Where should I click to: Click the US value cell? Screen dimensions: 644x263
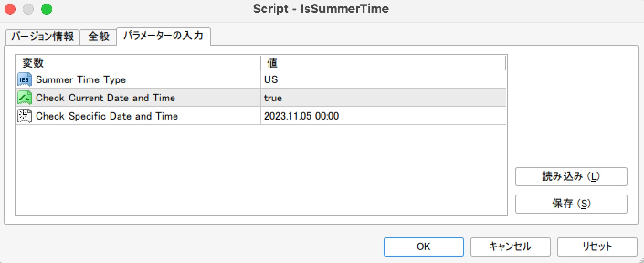click(x=383, y=79)
